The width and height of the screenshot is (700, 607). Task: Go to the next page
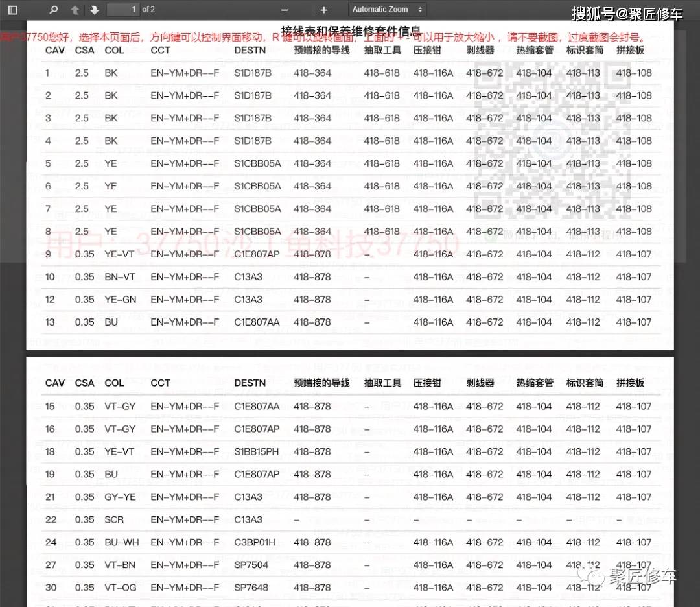coord(94,10)
